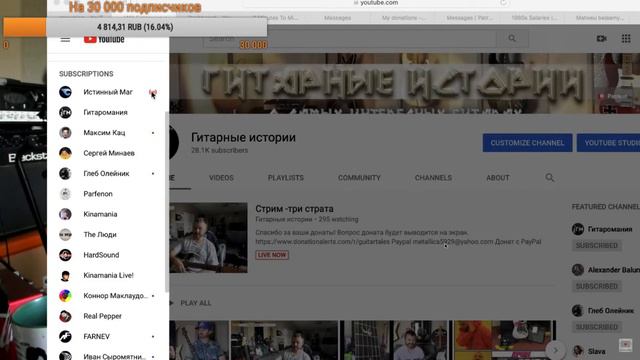Open Максим Кац subscription name

pos(104,133)
